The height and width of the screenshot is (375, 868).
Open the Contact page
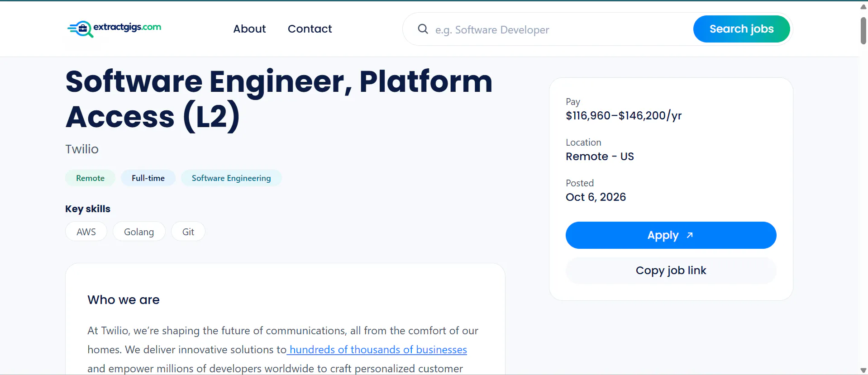310,29
